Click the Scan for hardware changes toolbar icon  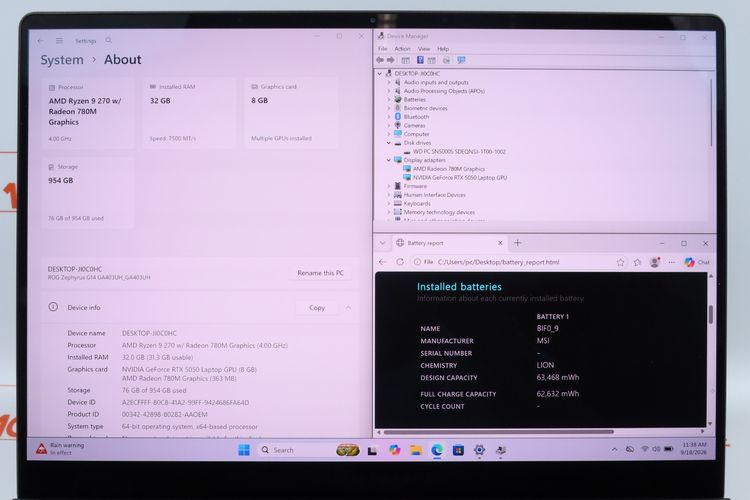[x=461, y=60]
